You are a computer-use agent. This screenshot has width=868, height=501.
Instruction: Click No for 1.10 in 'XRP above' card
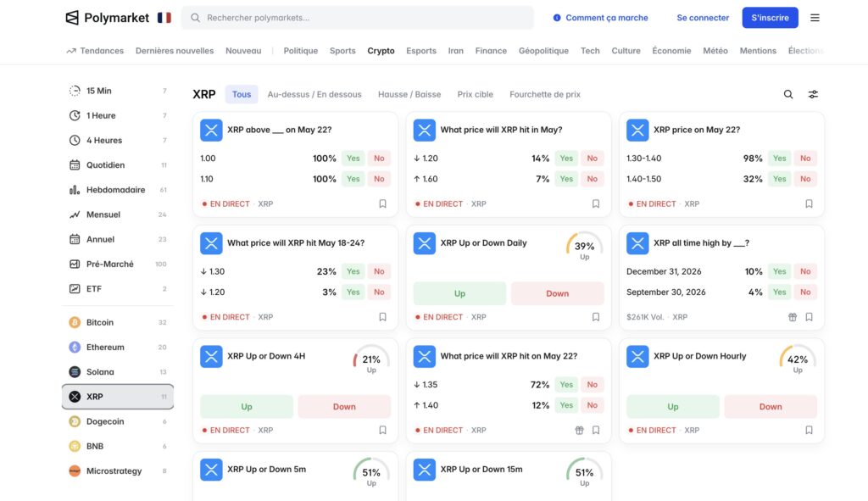coord(379,179)
